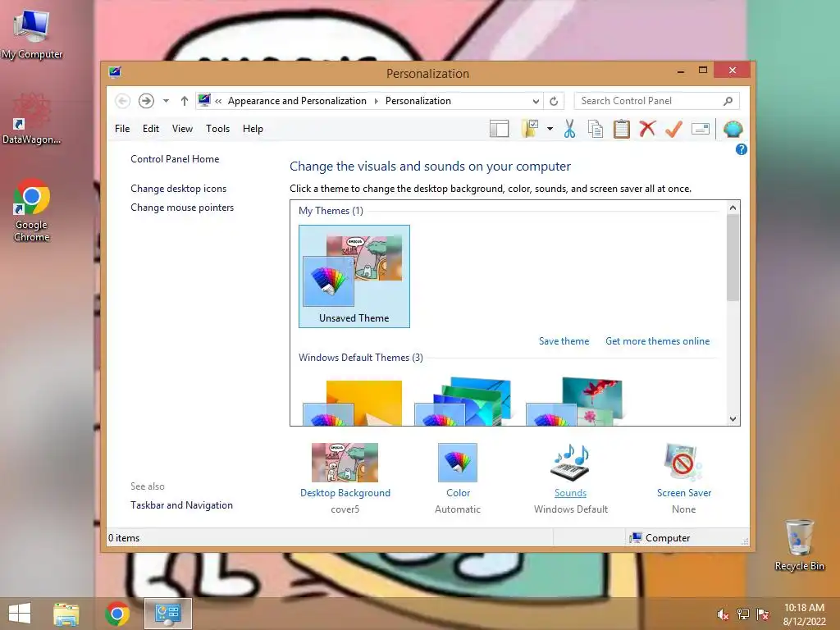Screen dimensions: 840x630
Task: Click the breadcrumb arrow after Appearance and Personalization
Action: tap(376, 101)
